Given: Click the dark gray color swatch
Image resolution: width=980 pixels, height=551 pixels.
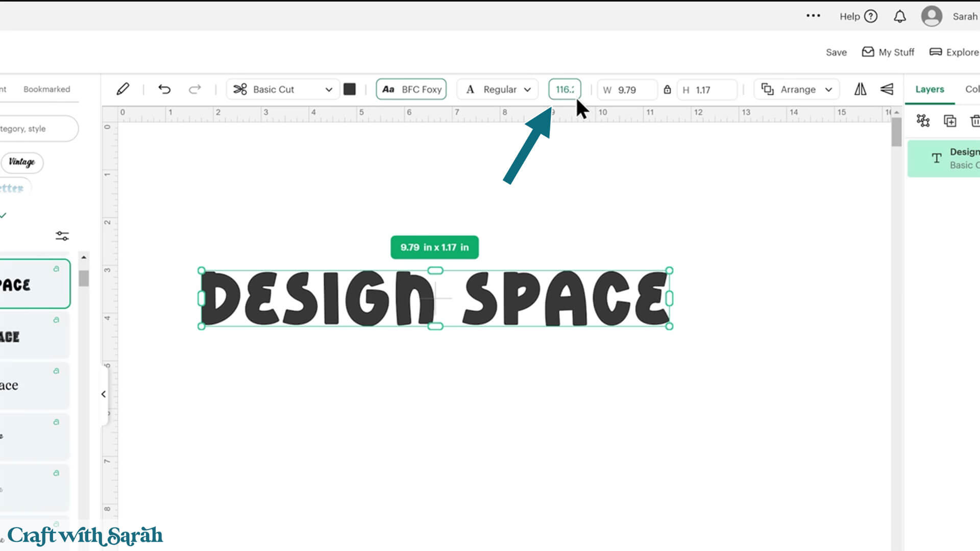Looking at the screenshot, I should pyautogui.click(x=350, y=89).
